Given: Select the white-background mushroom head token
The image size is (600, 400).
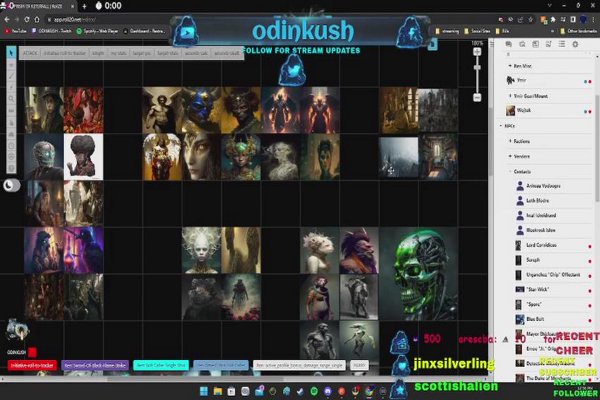Looking at the screenshot, I should tap(83, 157).
